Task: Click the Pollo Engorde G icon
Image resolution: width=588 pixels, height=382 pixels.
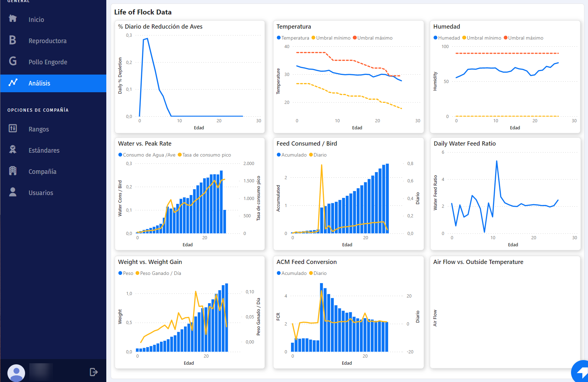Action: point(13,61)
